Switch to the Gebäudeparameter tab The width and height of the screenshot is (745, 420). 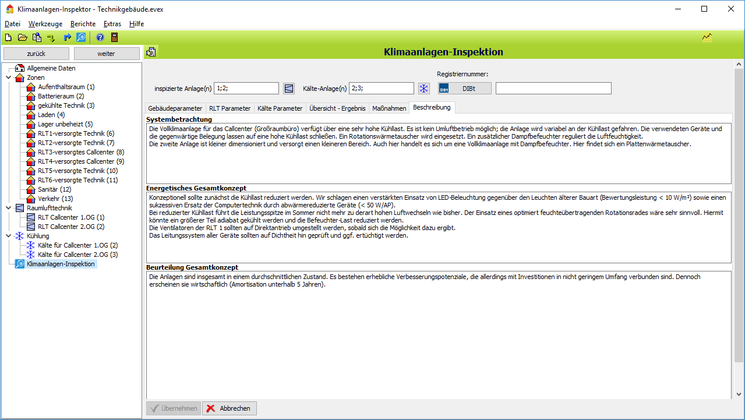175,108
